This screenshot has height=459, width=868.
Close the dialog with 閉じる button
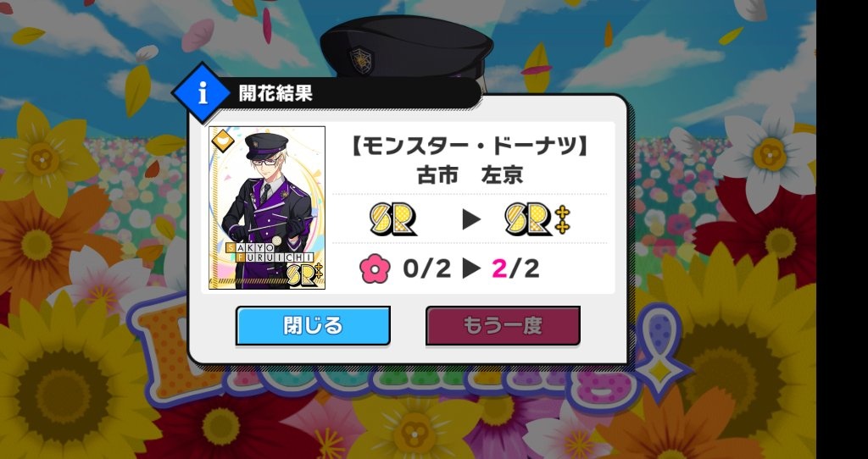313,326
